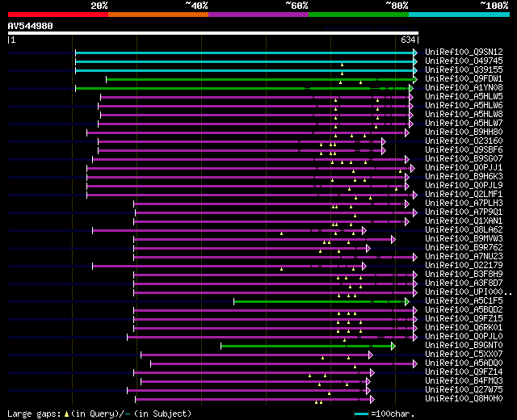This screenshot has height=420, width=517.
Task: Open hit label UniRef100_Q9SN12
Action: (464, 52)
